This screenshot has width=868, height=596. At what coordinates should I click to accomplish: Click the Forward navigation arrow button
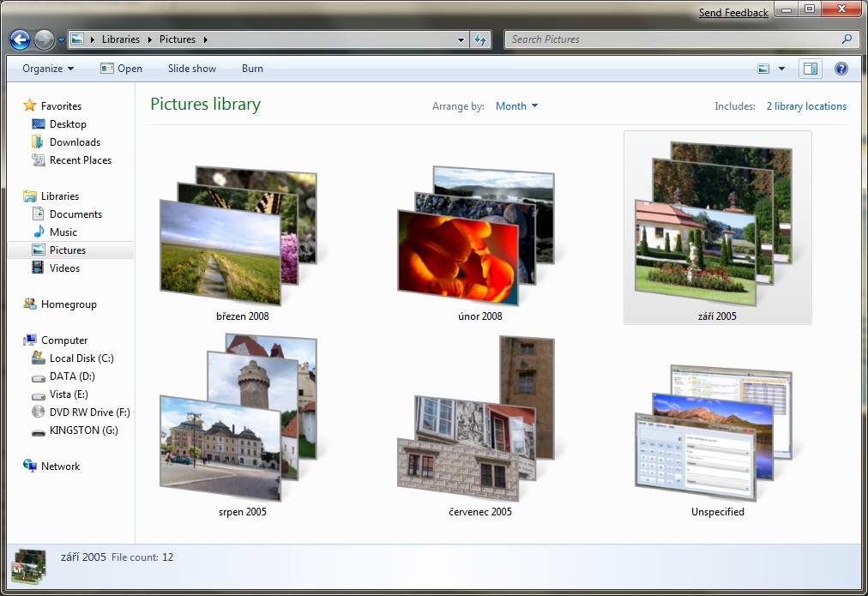point(44,39)
